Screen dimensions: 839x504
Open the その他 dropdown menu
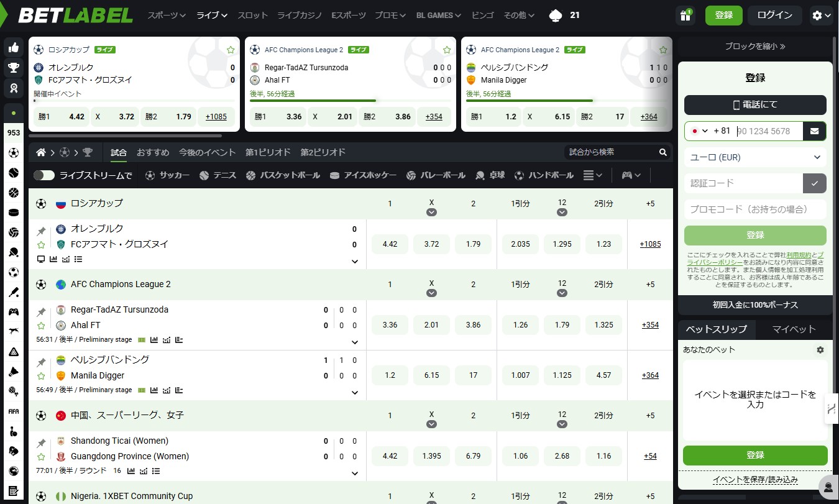(519, 16)
